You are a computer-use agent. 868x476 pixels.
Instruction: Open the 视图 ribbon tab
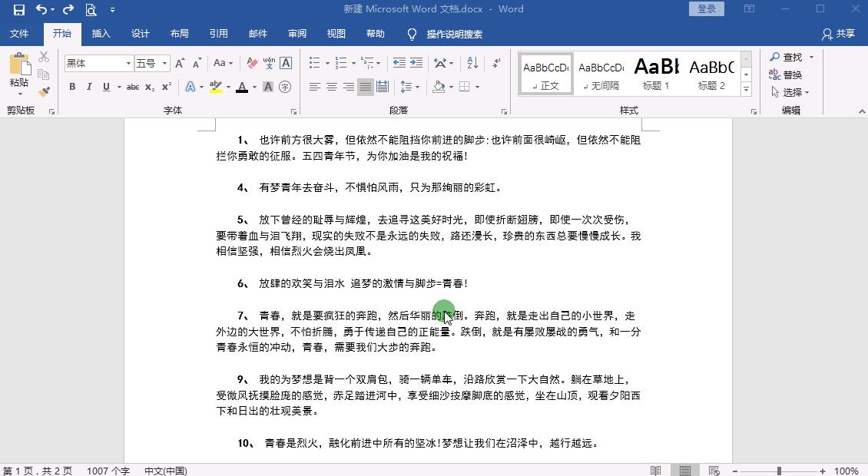[x=336, y=34]
